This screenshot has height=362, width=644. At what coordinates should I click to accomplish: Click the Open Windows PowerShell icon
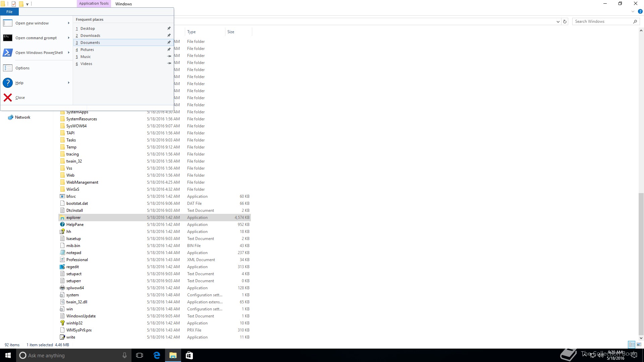click(x=8, y=53)
